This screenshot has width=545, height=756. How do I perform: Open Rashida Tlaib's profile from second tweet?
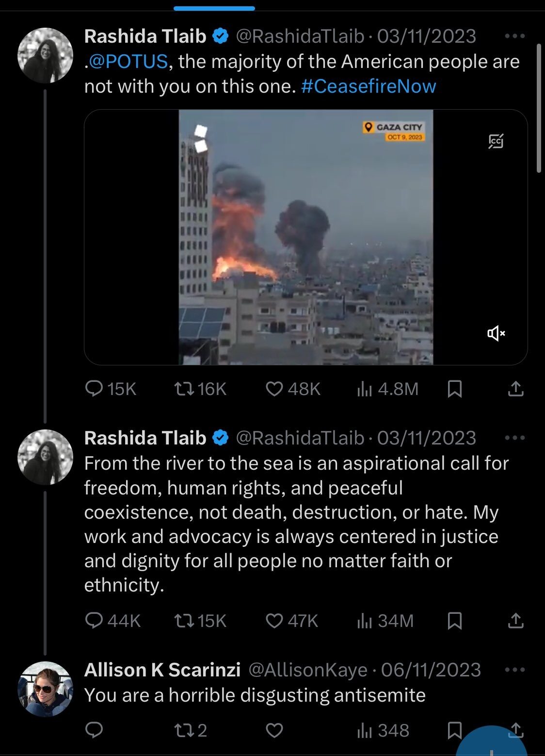coord(45,457)
